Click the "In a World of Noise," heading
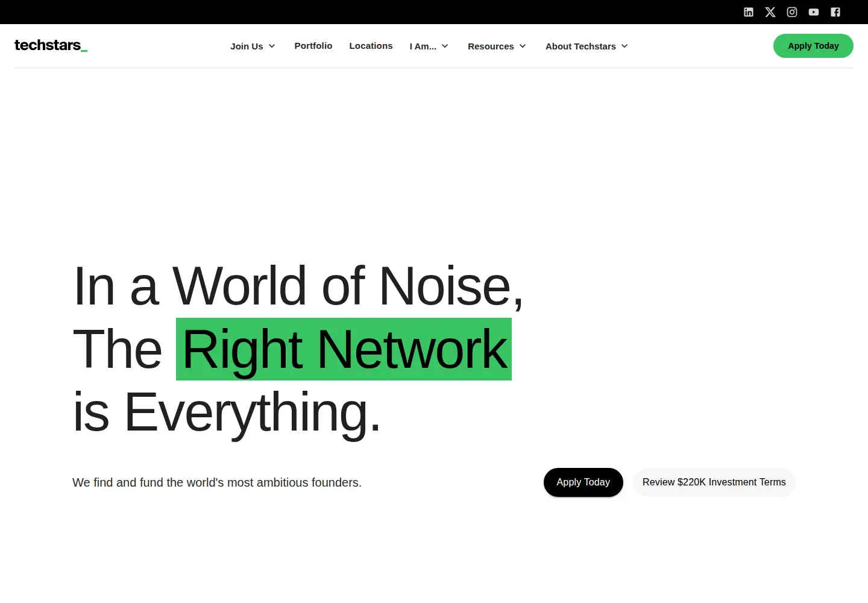Image resolution: width=868 pixels, height=603 pixels. 298,286
